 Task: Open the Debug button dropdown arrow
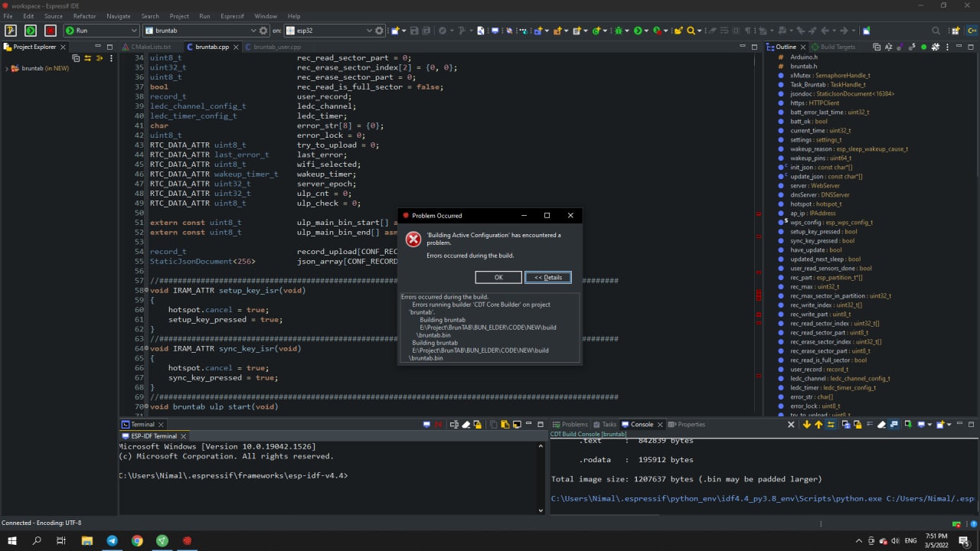click(x=627, y=31)
